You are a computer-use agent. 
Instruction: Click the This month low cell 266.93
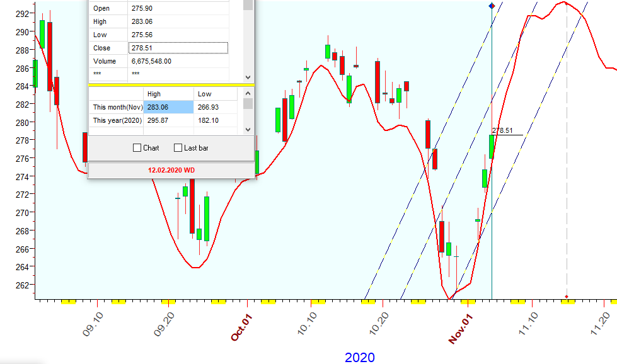click(214, 107)
